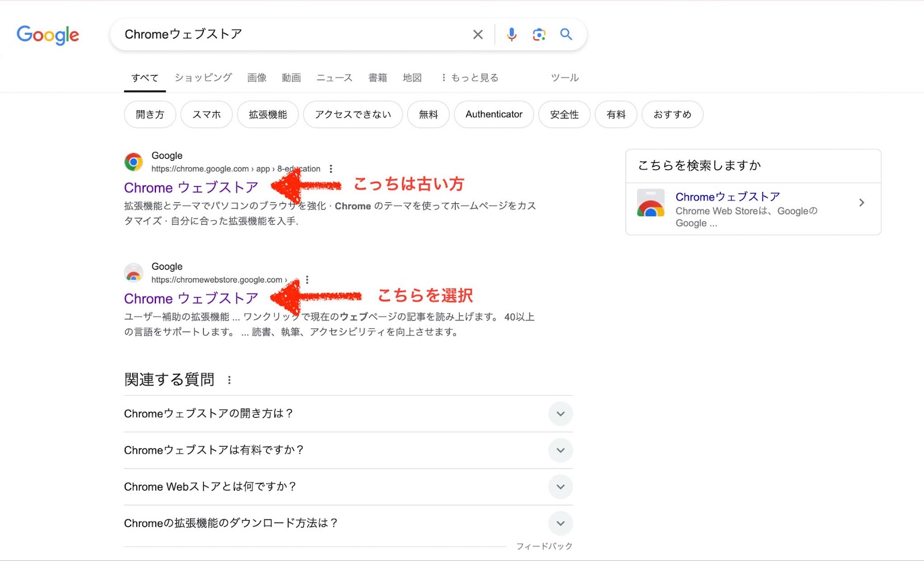Screen dimensions: 924x561
Task: Open Chromeウェブストア link in side panel
Action: tap(728, 197)
